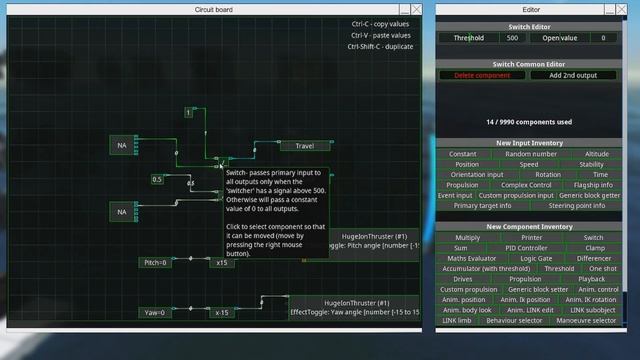Viewport: 640px width, 360px height.
Task: Add a LINK subobject component
Action: click(x=593, y=310)
